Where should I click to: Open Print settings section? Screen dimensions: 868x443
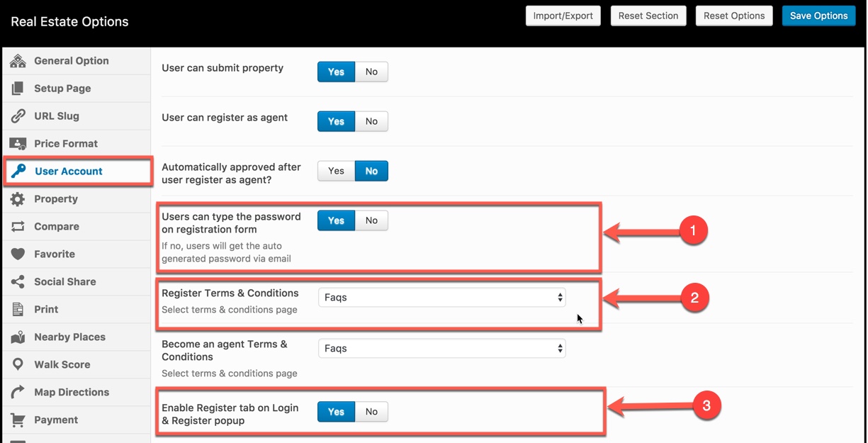(x=77, y=310)
